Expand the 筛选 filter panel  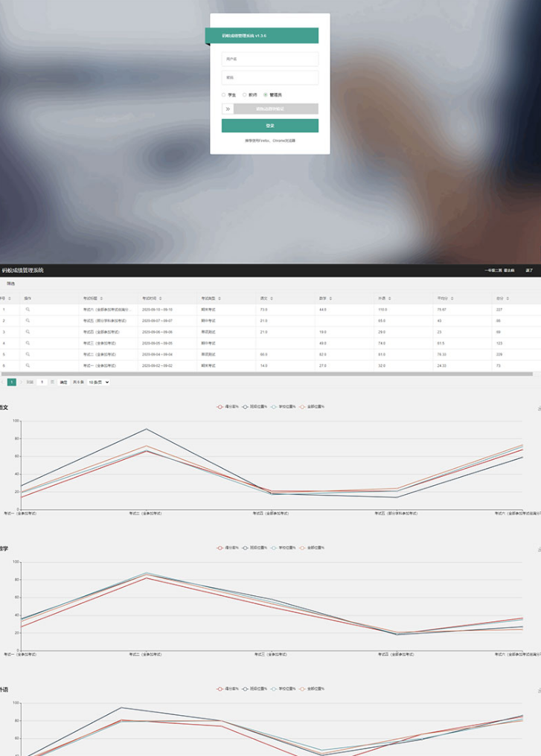pyautogui.click(x=11, y=283)
